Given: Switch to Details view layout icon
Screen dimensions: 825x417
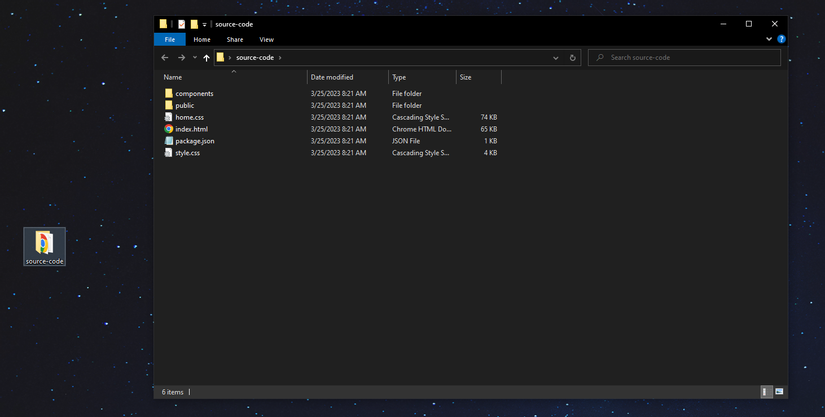Looking at the screenshot, I should pyautogui.click(x=766, y=392).
